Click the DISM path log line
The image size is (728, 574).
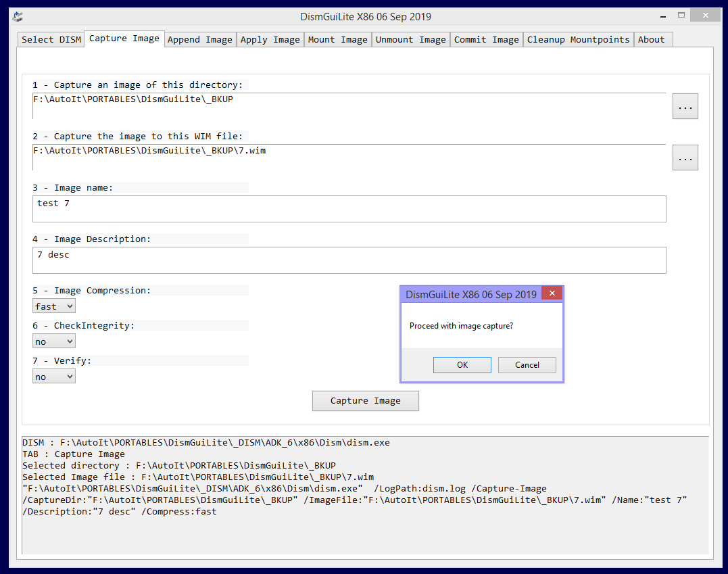(206, 443)
